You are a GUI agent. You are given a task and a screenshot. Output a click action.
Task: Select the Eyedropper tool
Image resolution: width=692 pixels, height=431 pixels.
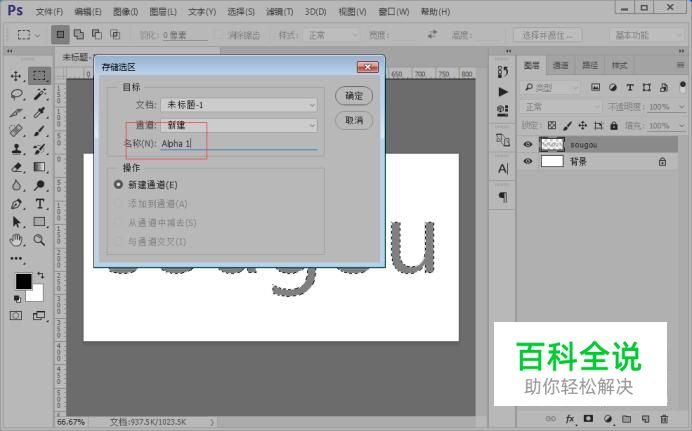pyautogui.click(x=40, y=112)
